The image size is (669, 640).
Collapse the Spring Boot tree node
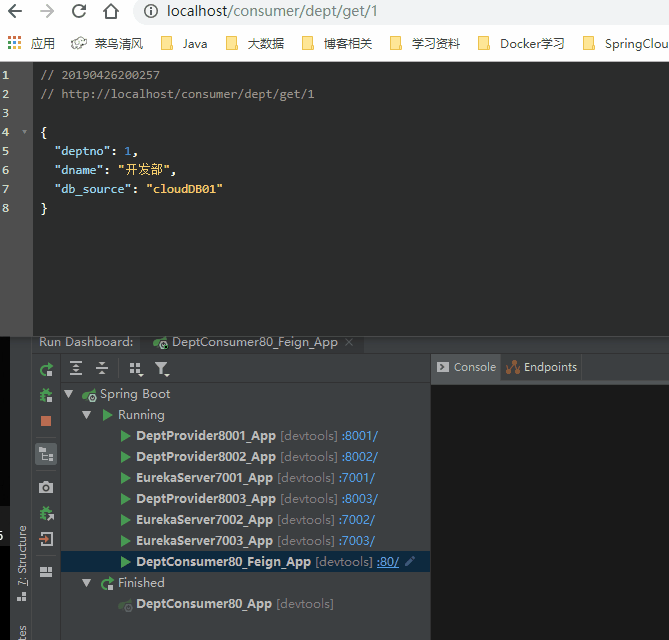coord(69,394)
